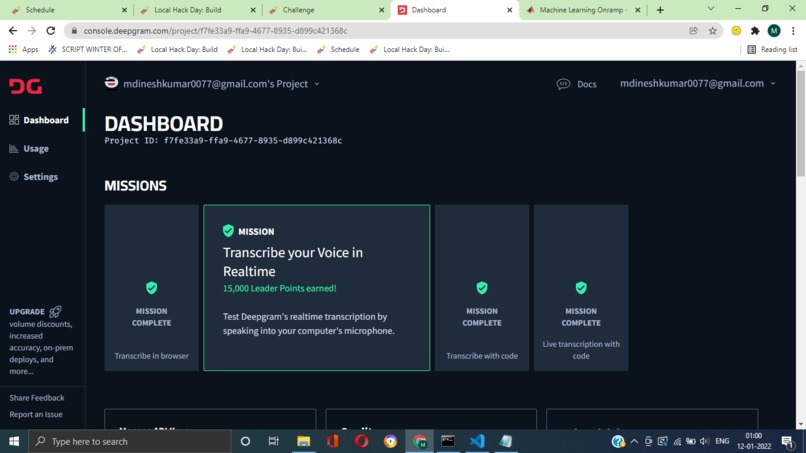Open Task View on taskbar
This screenshot has width=806, height=453.
(x=273, y=441)
